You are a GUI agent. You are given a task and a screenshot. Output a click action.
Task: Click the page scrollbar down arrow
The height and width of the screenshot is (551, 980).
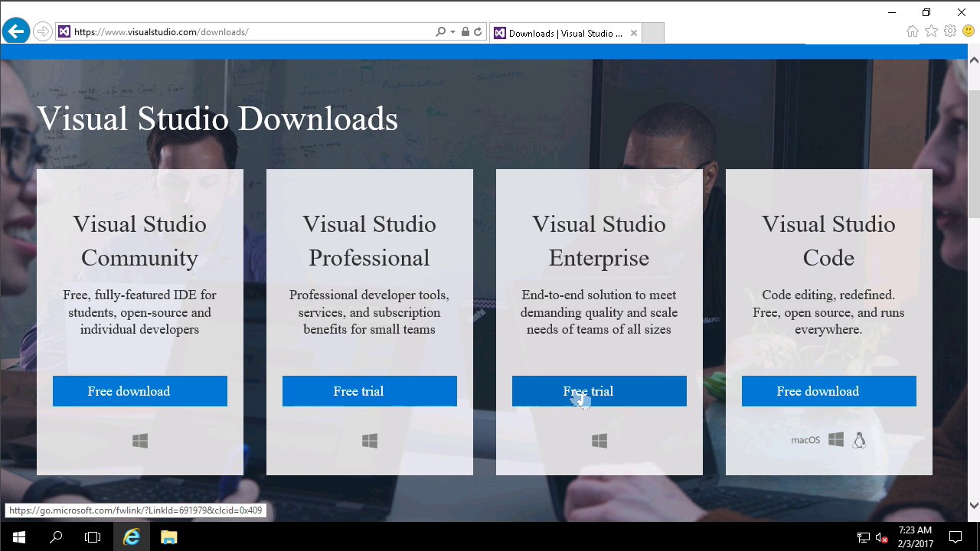pyautogui.click(x=974, y=505)
